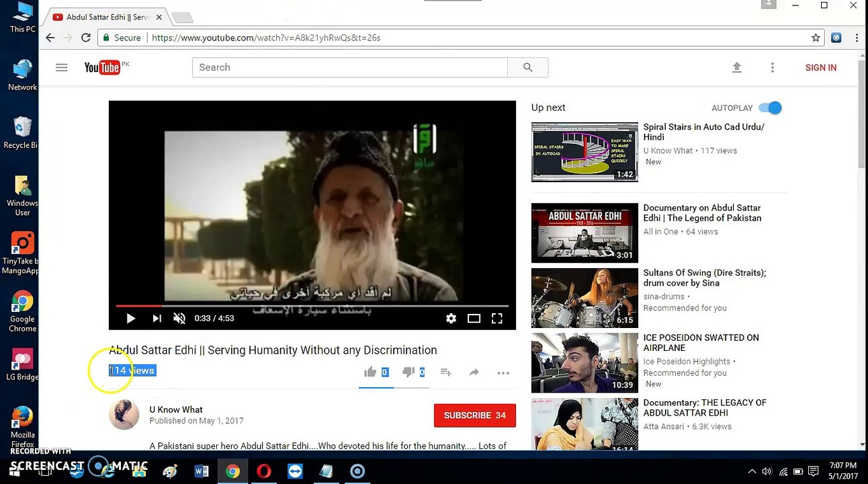Open the YouTube upload icon

(737, 67)
